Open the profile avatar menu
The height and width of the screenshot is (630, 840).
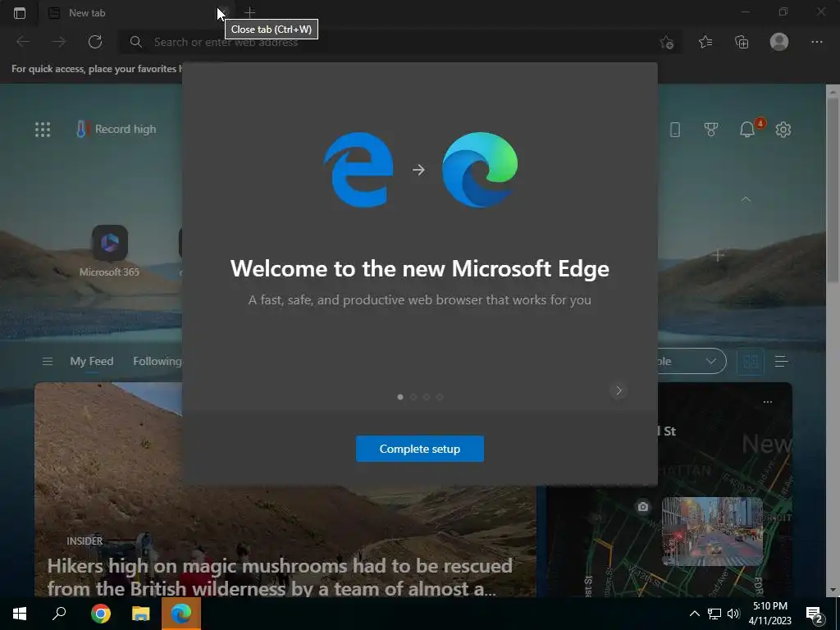tap(779, 42)
